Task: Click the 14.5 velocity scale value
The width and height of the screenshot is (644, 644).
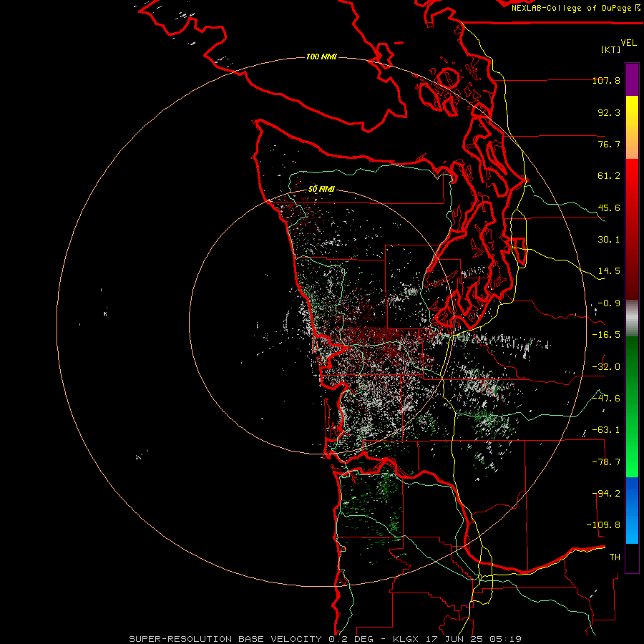Action: coord(609,271)
